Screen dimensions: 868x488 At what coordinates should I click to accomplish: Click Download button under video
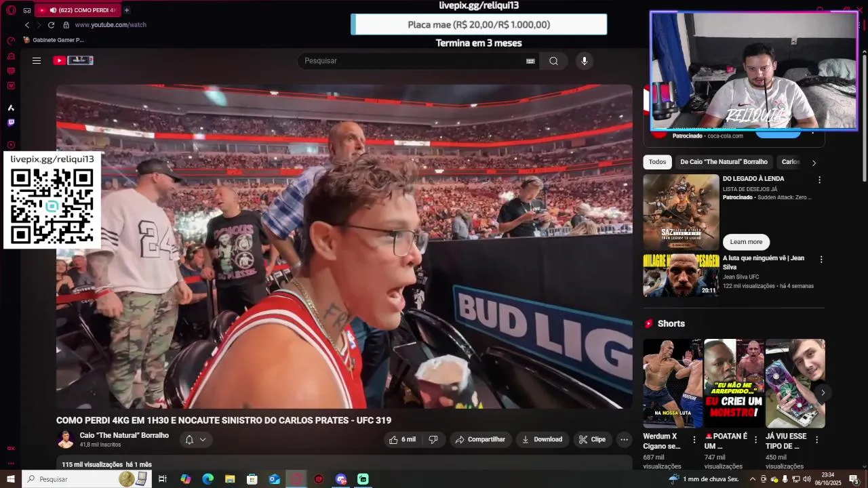(x=542, y=439)
